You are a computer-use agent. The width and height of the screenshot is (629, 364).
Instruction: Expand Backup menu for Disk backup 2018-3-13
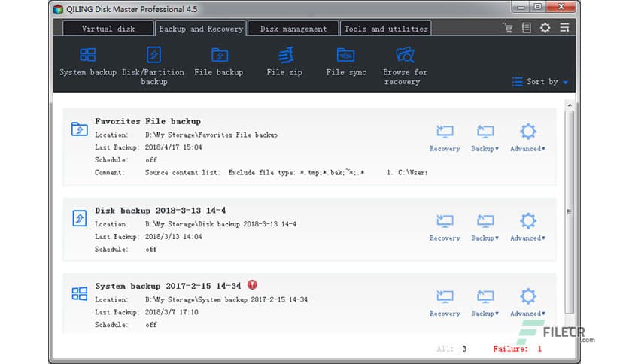(485, 228)
